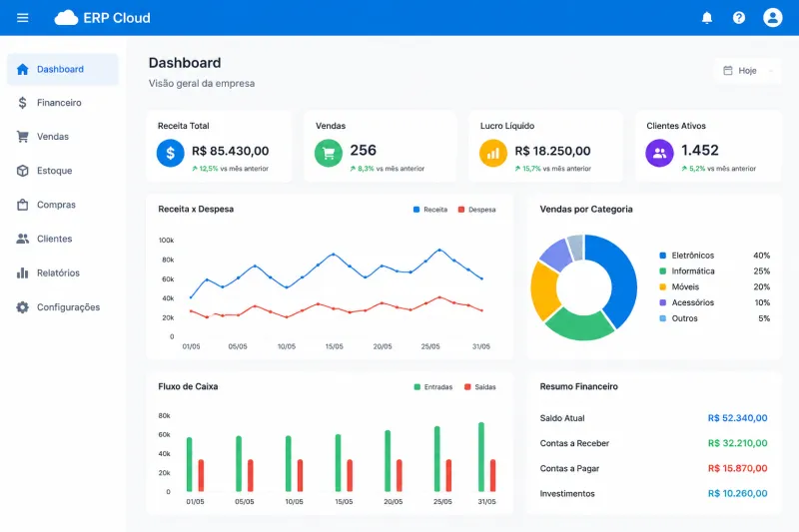799x532 pixels.
Task: Click the green Entradas bar for 31/05
Action: (481, 457)
